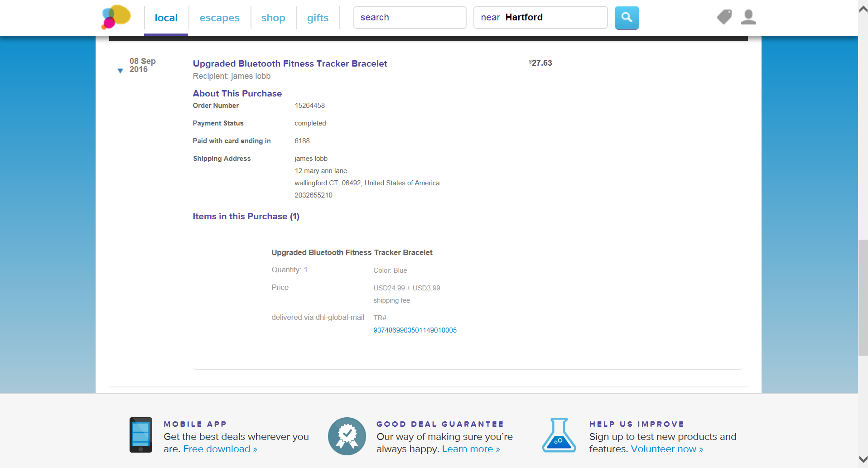868x468 pixels.
Task: Switch to the escapes tab
Action: click(x=219, y=18)
